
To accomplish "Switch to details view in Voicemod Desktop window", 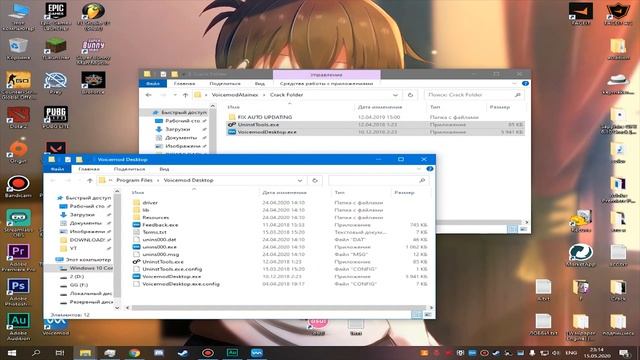I will [417, 315].
